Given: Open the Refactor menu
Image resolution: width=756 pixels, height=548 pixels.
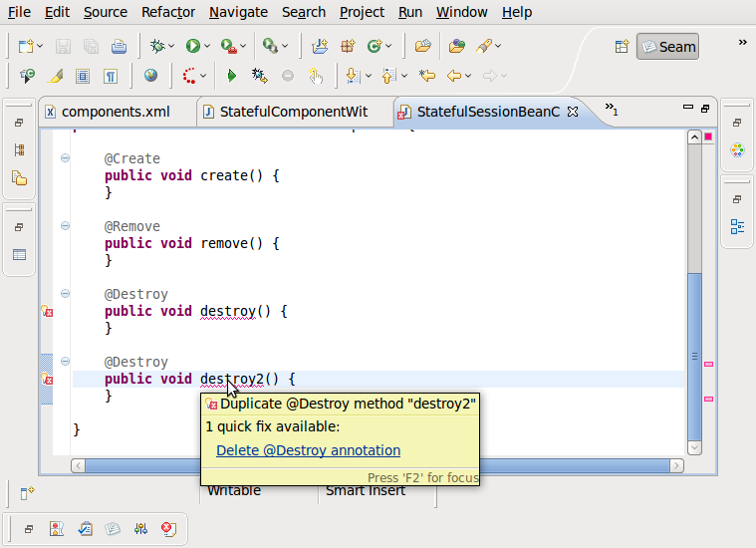Looking at the screenshot, I should tap(168, 12).
